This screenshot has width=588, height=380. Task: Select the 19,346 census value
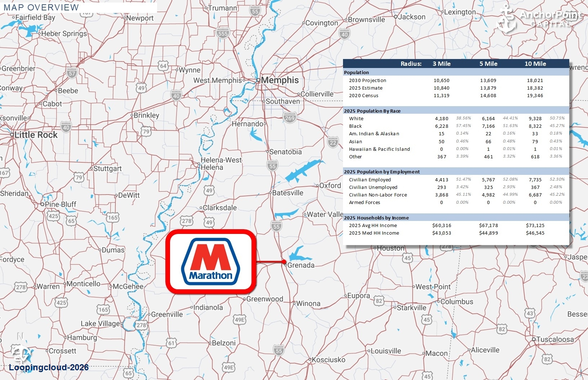[535, 95]
